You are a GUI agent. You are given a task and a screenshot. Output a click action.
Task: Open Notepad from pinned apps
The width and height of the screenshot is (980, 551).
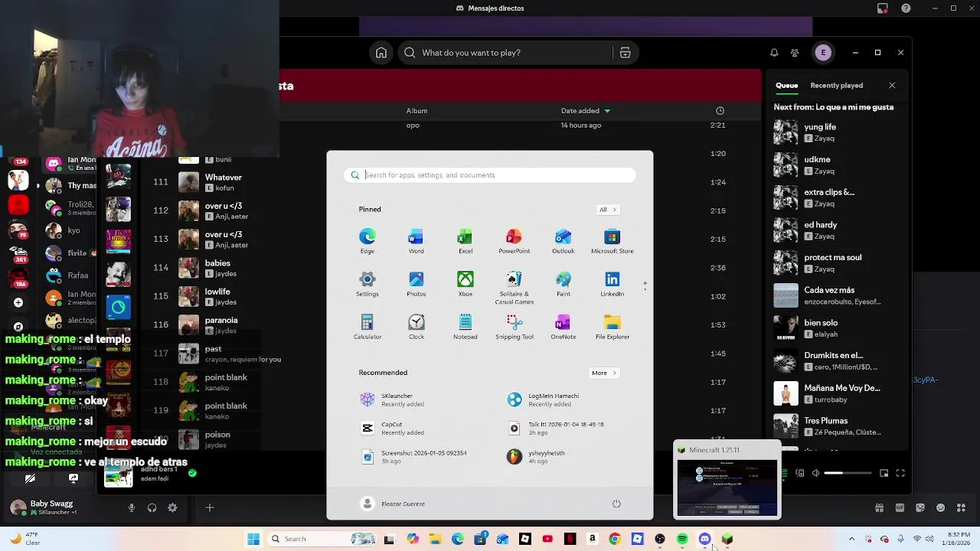(465, 327)
